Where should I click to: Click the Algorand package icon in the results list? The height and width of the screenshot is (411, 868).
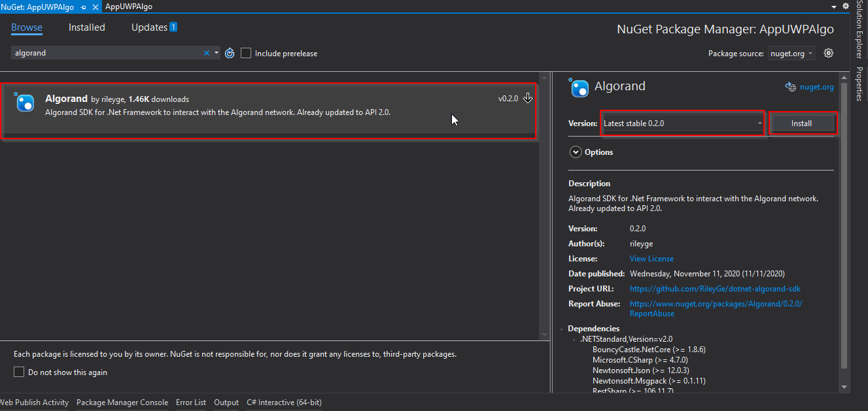[x=25, y=102]
